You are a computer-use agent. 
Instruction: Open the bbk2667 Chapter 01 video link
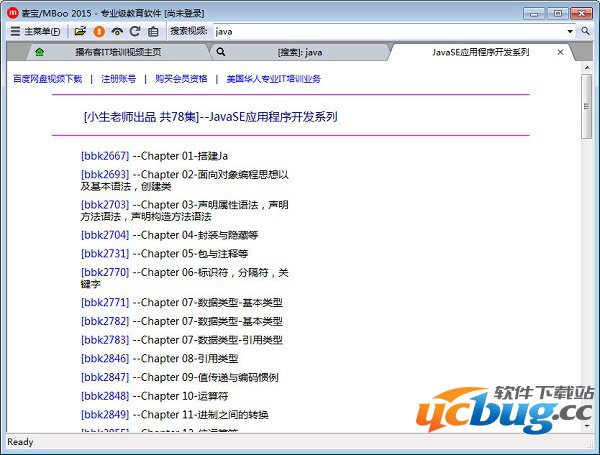coord(105,156)
